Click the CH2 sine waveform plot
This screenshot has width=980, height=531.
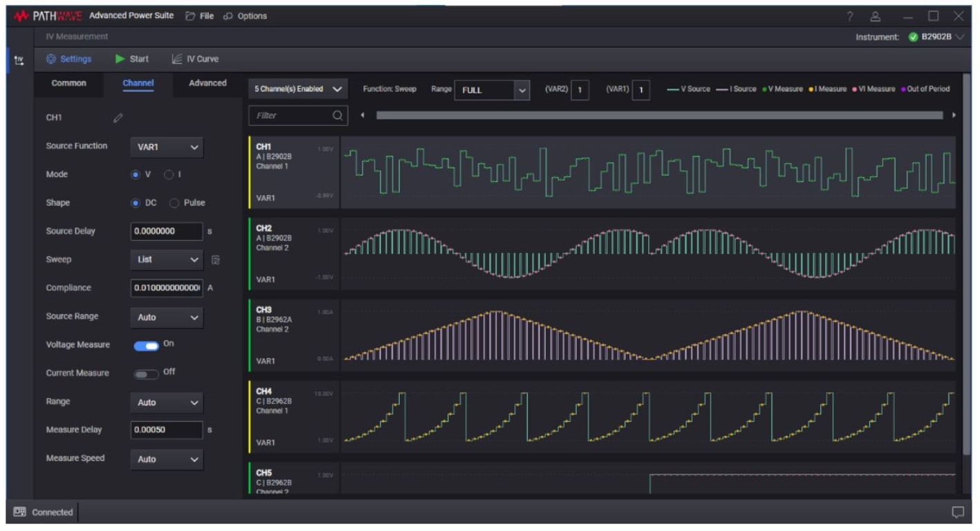coord(649,254)
